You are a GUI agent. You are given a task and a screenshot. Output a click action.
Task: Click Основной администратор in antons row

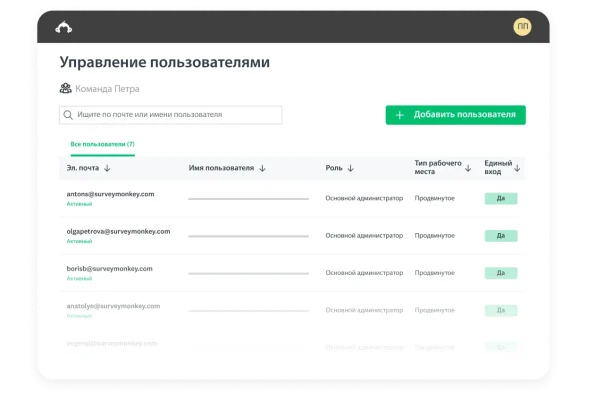(364, 198)
